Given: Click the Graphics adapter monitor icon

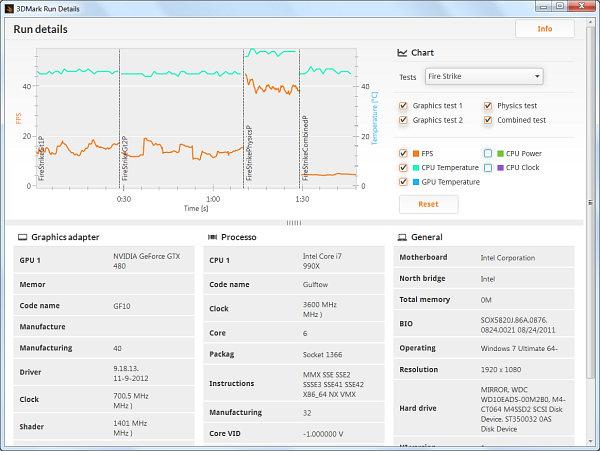Looking at the screenshot, I should pyautogui.click(x=23, y=237).
